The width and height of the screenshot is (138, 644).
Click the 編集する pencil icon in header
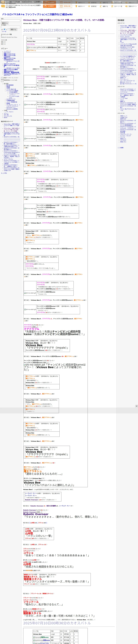[x=101, y=6]
